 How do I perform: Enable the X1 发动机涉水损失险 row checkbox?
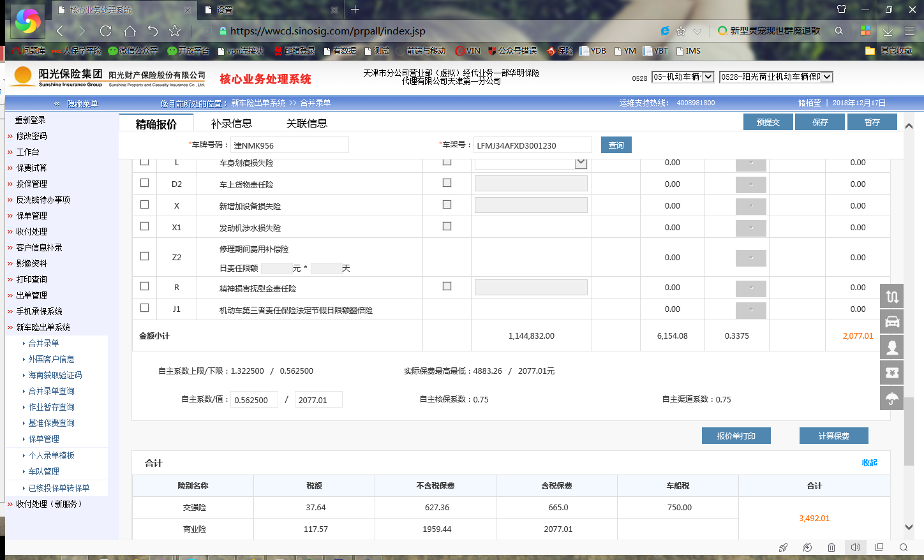pyautogui.click(x=144, y=226)
